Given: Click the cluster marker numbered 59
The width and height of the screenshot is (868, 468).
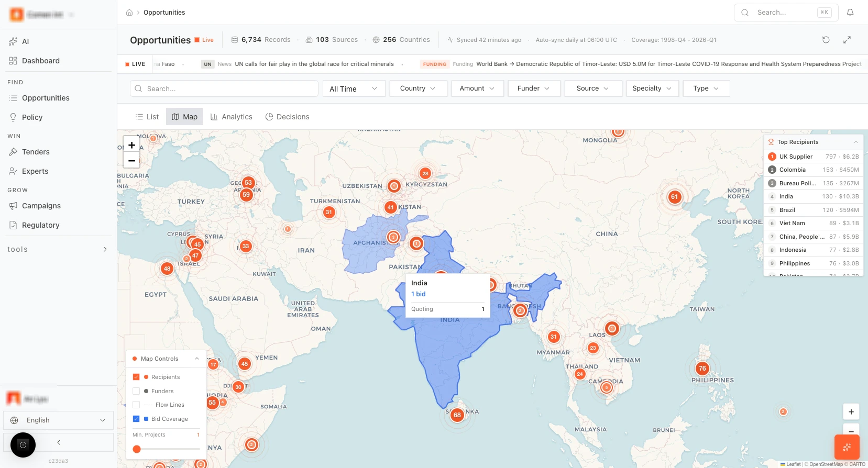Looking at the screenshot, I should coord(246,195).
